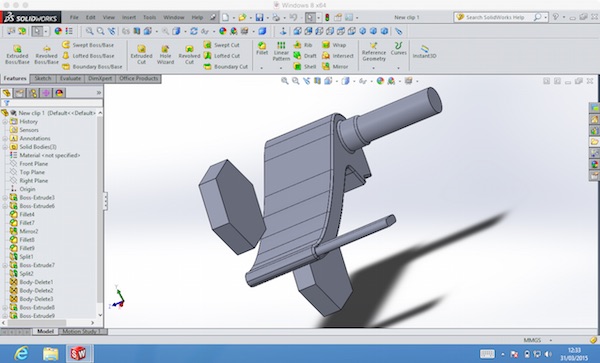Select the Front Plane in the tree
The image size is (600, 363).
tap(34, 164)
